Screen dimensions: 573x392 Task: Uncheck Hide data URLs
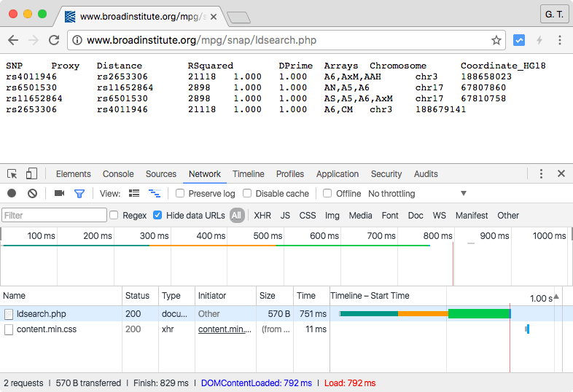(x=157, y=216)
